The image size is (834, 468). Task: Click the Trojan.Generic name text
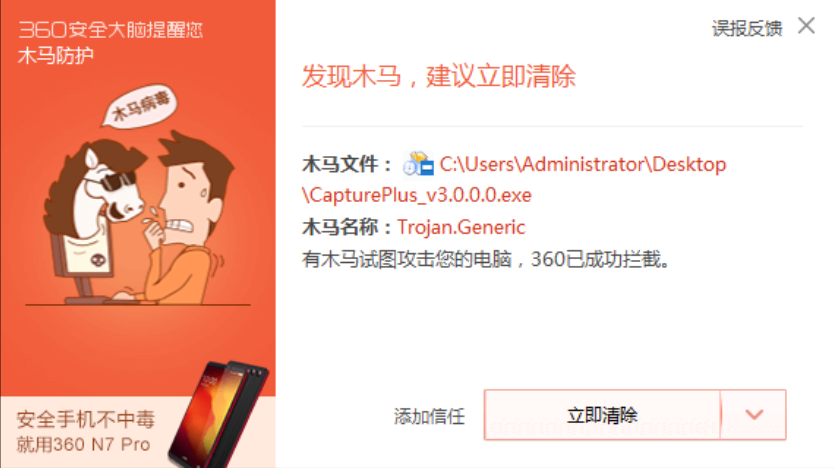pos(461,227)
